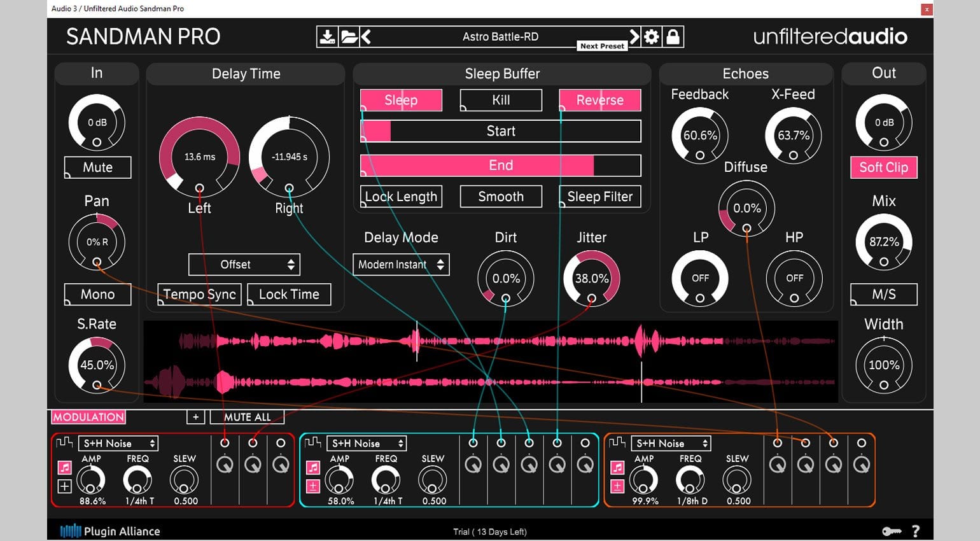Click the cyan modulator's waveform shape icon
This screenshot has height=541, width=980.
[312, 442]
